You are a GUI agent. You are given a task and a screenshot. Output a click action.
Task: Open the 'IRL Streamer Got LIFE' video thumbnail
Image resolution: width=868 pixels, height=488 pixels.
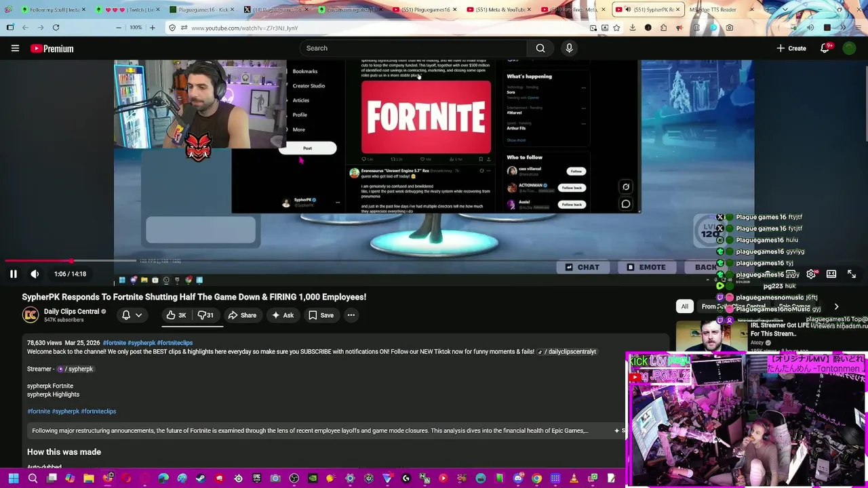coord(712,336)
